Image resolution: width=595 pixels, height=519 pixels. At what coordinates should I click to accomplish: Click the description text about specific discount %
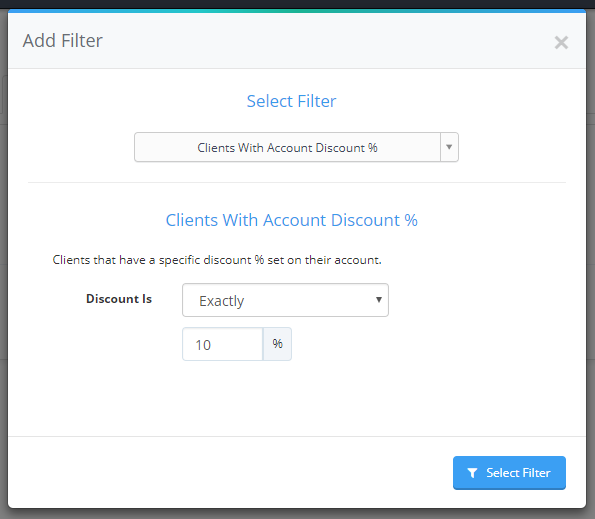tap(217, 260)
